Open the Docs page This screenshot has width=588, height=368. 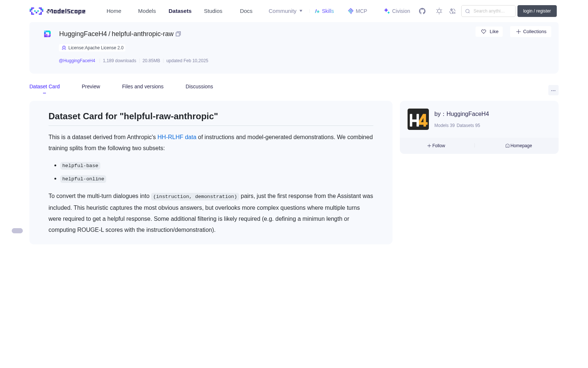point(246,11)
